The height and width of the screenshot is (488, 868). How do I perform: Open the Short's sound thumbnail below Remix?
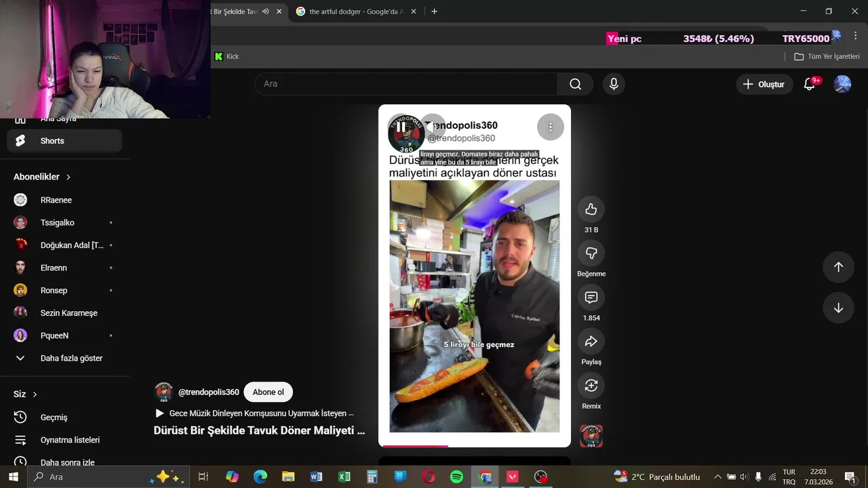pyautogui.click(x=591, y=436)
